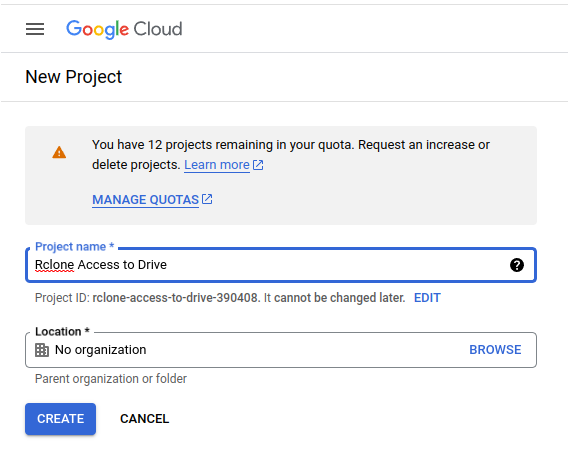Image resolution: width=568 pixels, height=470 pixels.
Task: Click the quota text about 12 projects remaining
Action: pos(291,155)
